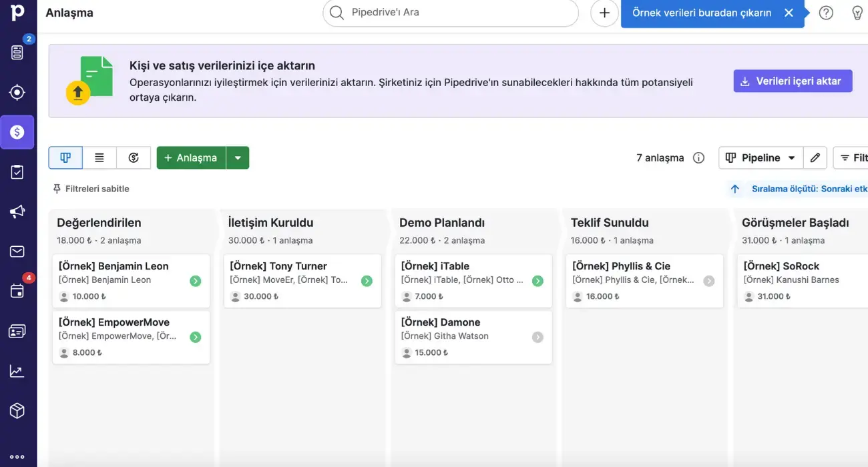Screen dimensions: 868x467
Task: Open Pipedrive logo home
Action: pyautogui.click(x=17, y=12)
